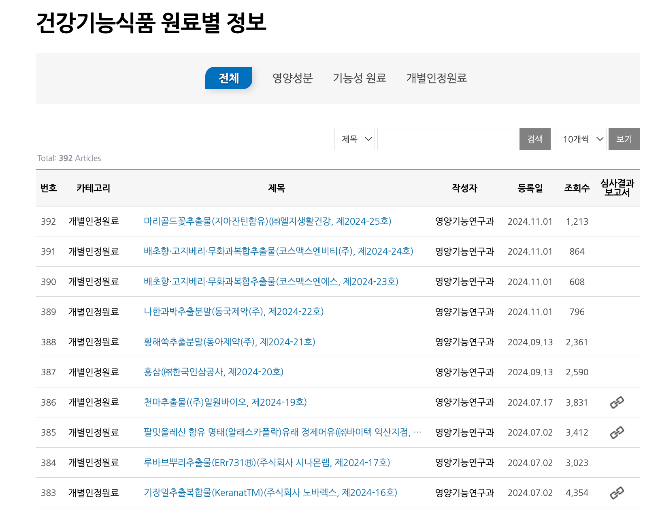Open review report link for row 383
This screenshot has height=519, width=660.
tap(617, 492)
